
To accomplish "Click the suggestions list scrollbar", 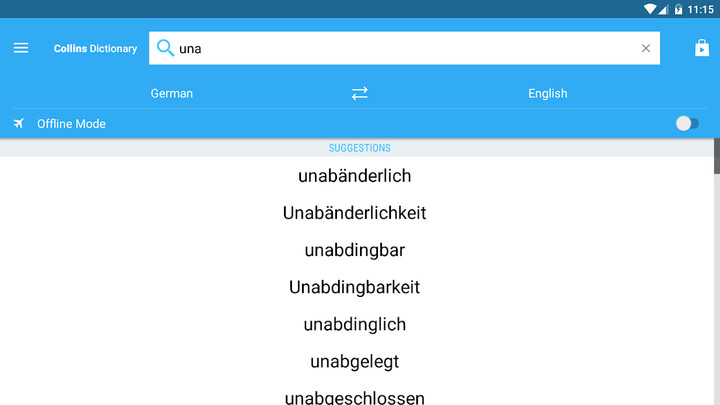I will pos(716,157).
